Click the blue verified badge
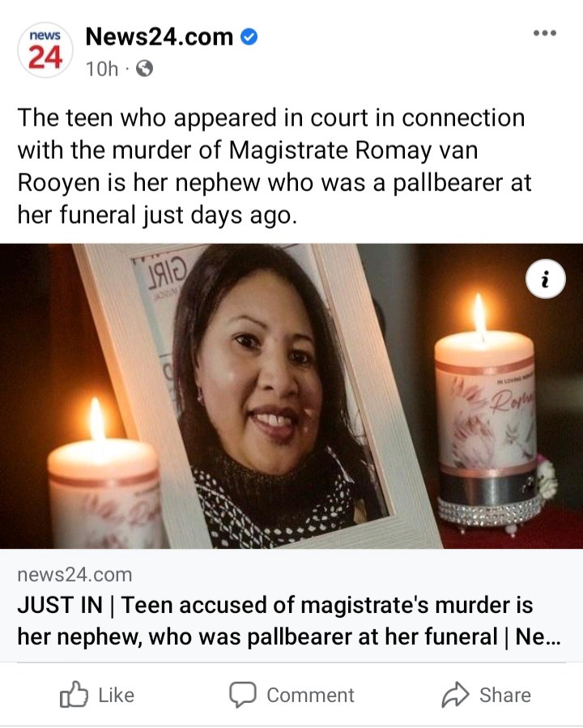The height and width of the screenshot is (728, 583). click(x=249, y=36)
